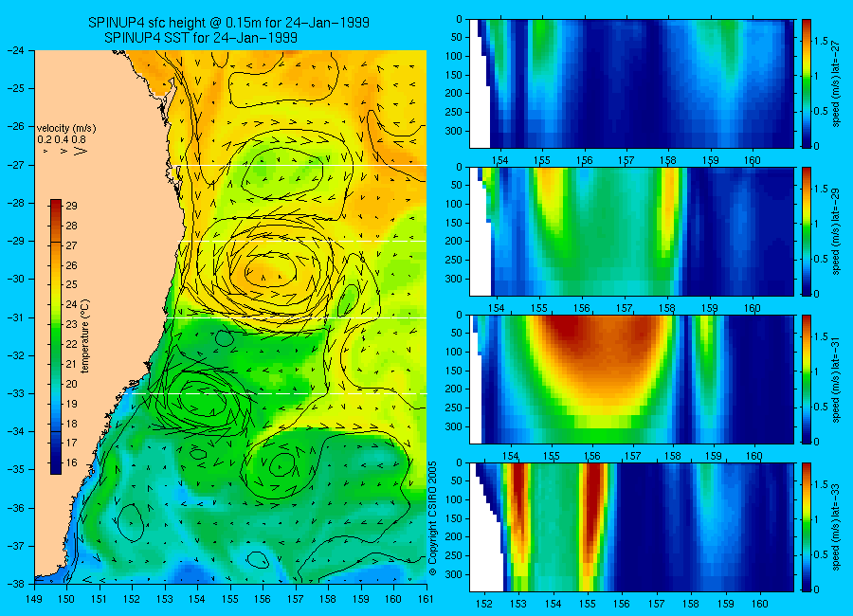
Task: Click the 27 tick on the temperature scale
Action: coord(72,245)
